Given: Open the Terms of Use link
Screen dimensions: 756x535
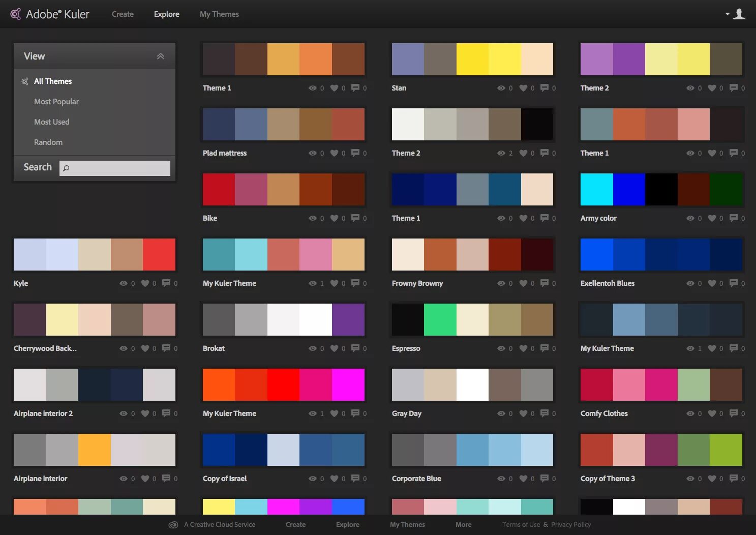Looking at the screenshot, I should point(521,524).
